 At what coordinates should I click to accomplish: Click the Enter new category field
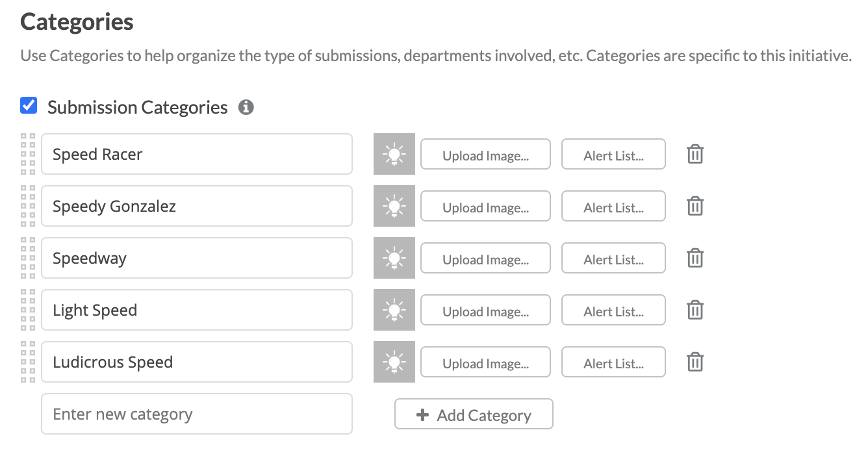pyautogui.click(x=197, y=414)
